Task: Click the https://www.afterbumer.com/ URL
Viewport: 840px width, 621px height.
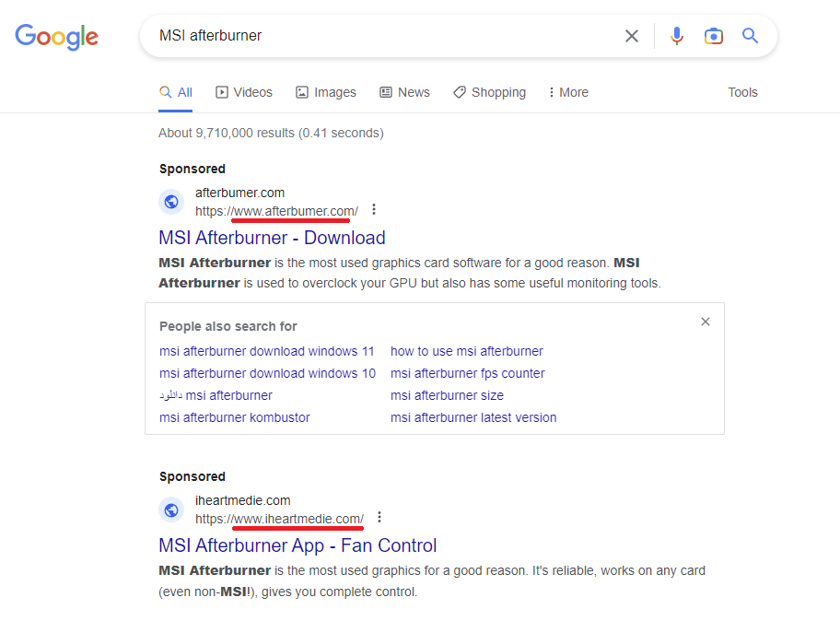Action: point(276,211)
